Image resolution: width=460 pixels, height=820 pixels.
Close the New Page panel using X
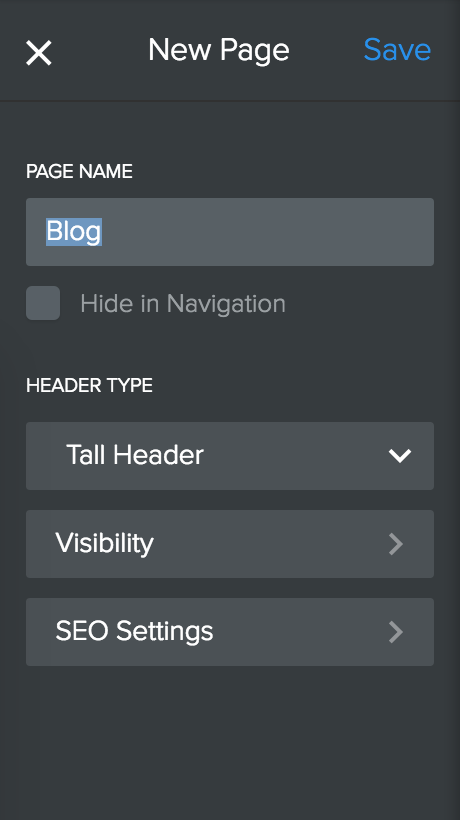coord(39,53)
